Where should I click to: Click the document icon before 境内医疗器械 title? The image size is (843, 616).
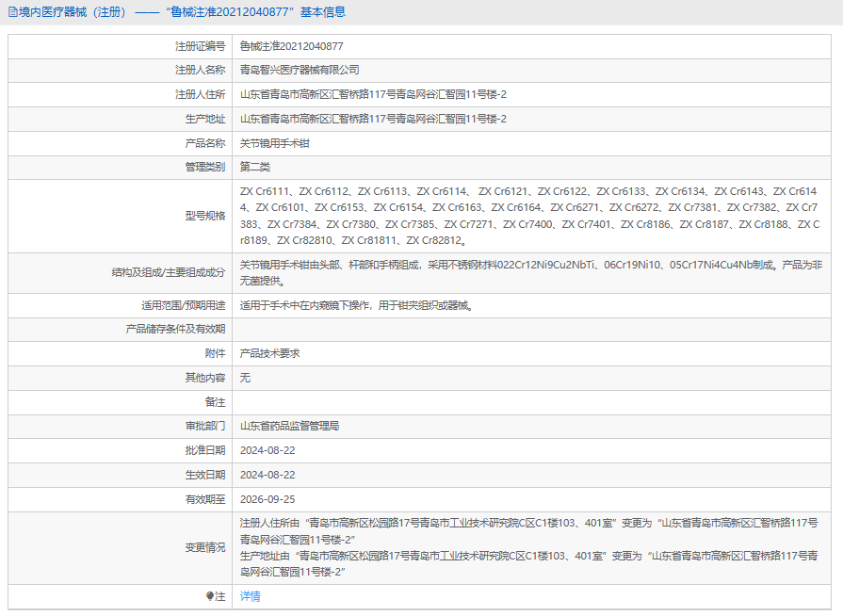[12, 12]
